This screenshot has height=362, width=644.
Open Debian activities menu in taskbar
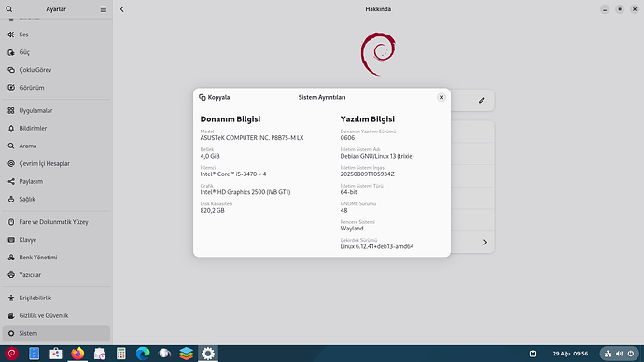[11, 354]
